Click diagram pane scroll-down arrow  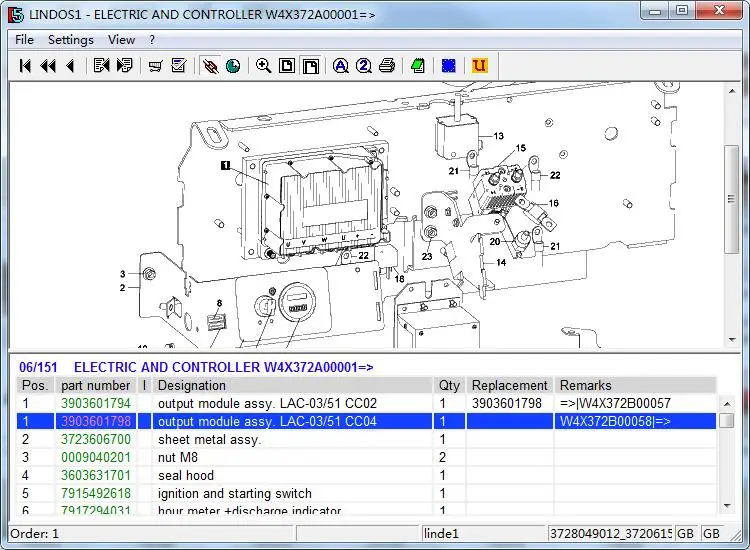pyautogui.click(x=732, y=340)
